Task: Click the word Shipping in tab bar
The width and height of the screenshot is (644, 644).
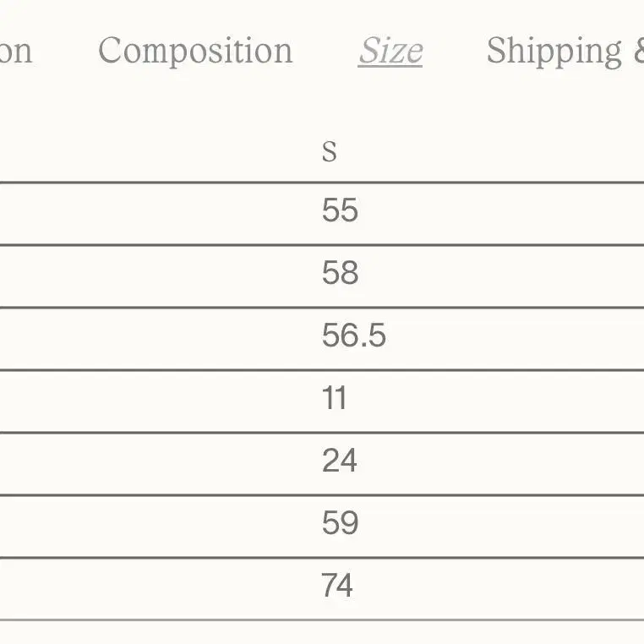Action: pos(554,51)
